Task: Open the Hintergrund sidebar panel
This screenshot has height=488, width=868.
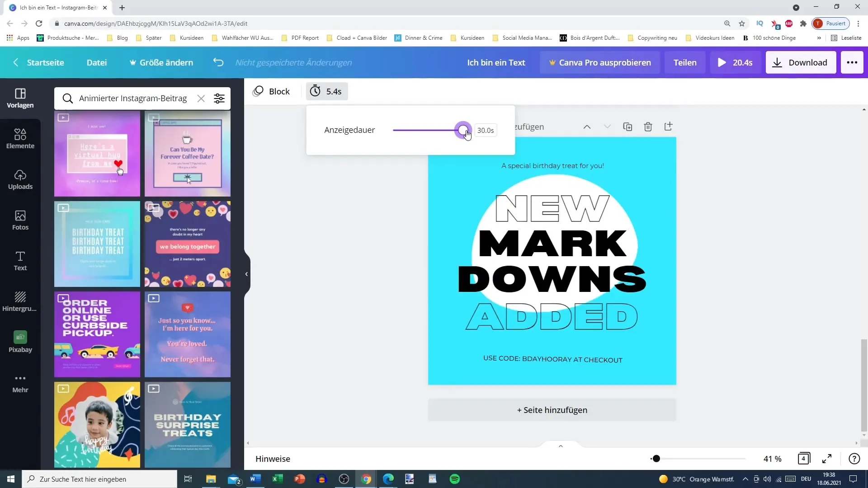Action: [x=20, y=302]
